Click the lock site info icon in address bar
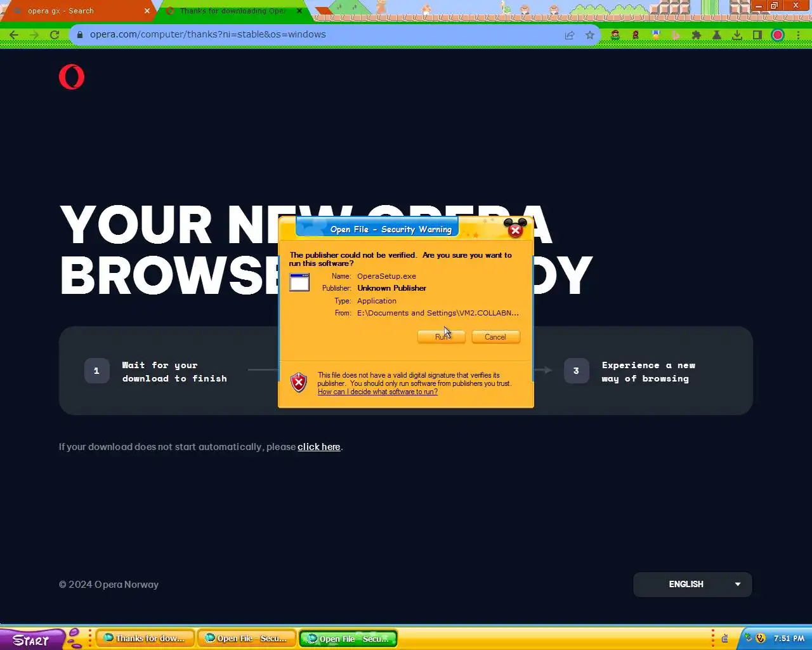Viewport: 812px width, 650px height. [x=80, y=35]
